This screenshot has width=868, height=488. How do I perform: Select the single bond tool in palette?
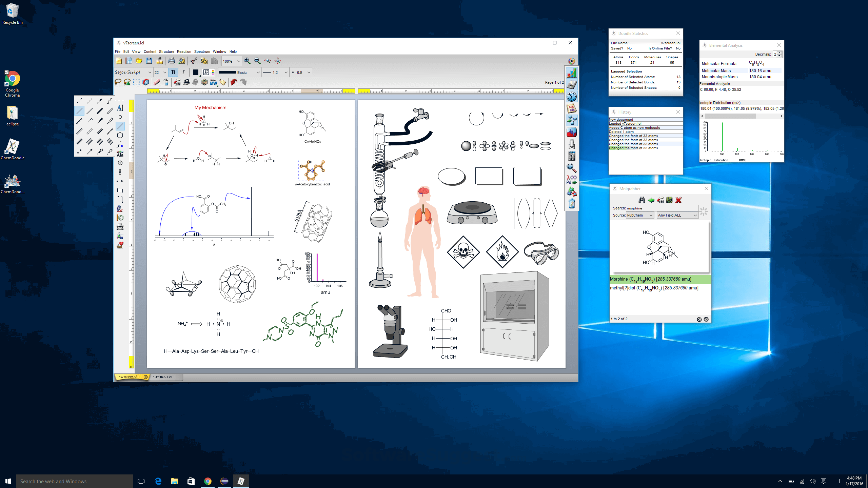tap(79, 110)
